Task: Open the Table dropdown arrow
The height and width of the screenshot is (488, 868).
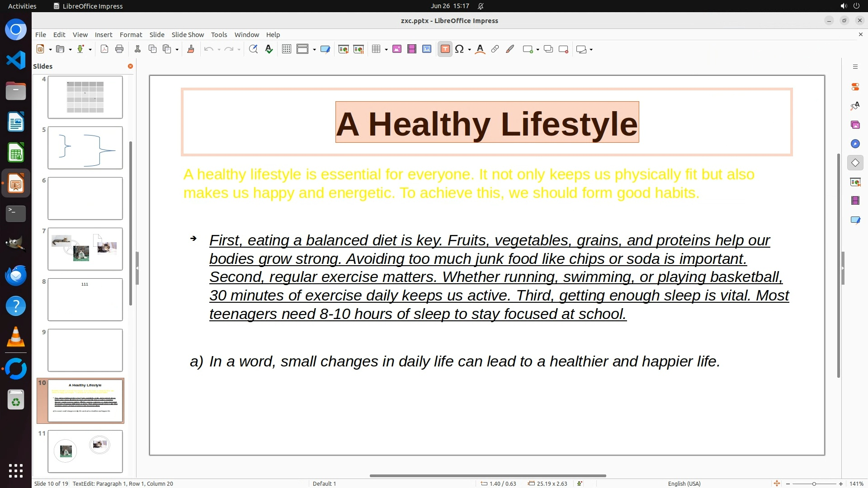Action: click(x=386, y=50)
